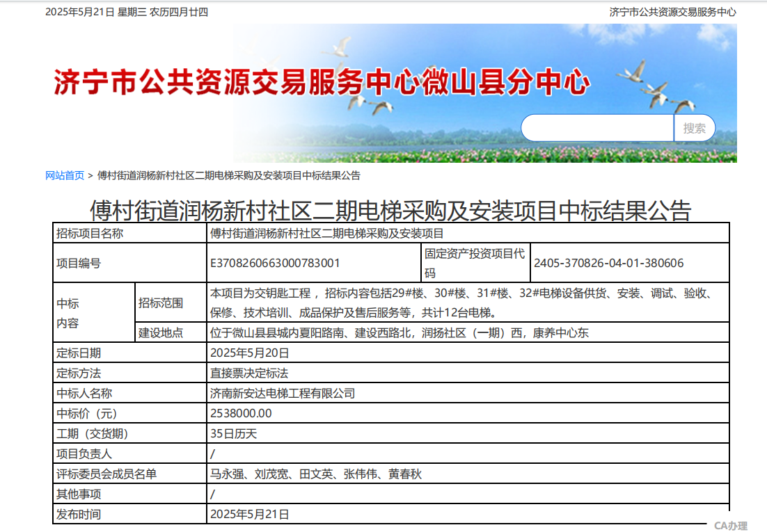Click the 微山县分中心 red banner title
The width and height of the screenshot is (767, 532).
tap(322, 83)
